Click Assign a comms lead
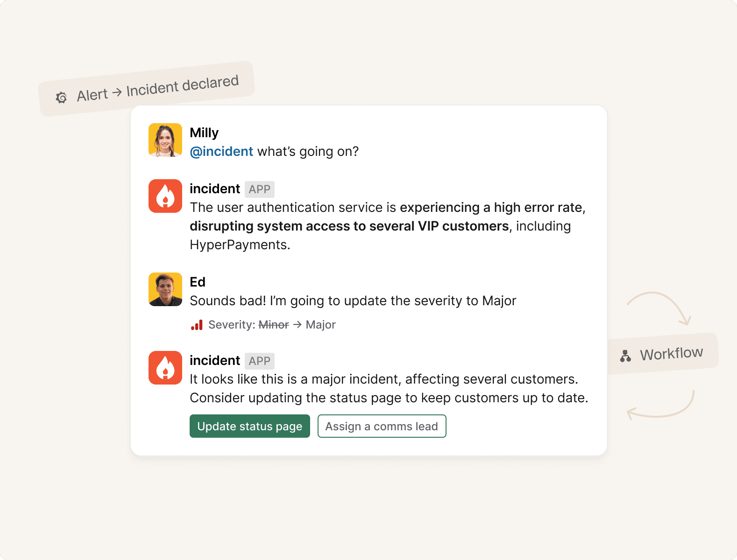Viewport: 737px width, 560px height. point(382,426)
